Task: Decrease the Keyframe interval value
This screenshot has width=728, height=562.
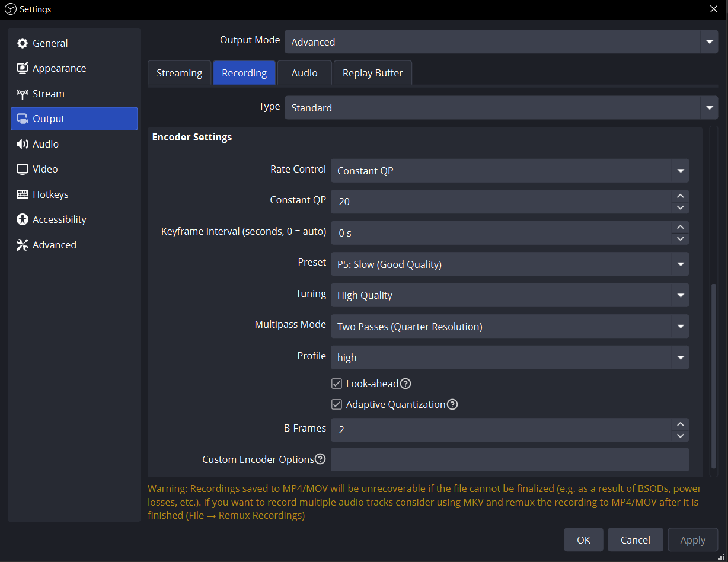Action: point(681,239)
